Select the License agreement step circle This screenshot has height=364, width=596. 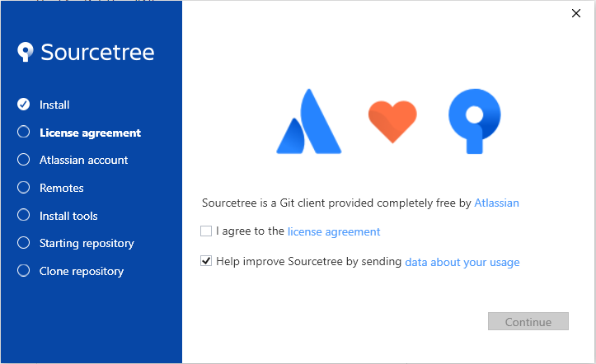24,132
